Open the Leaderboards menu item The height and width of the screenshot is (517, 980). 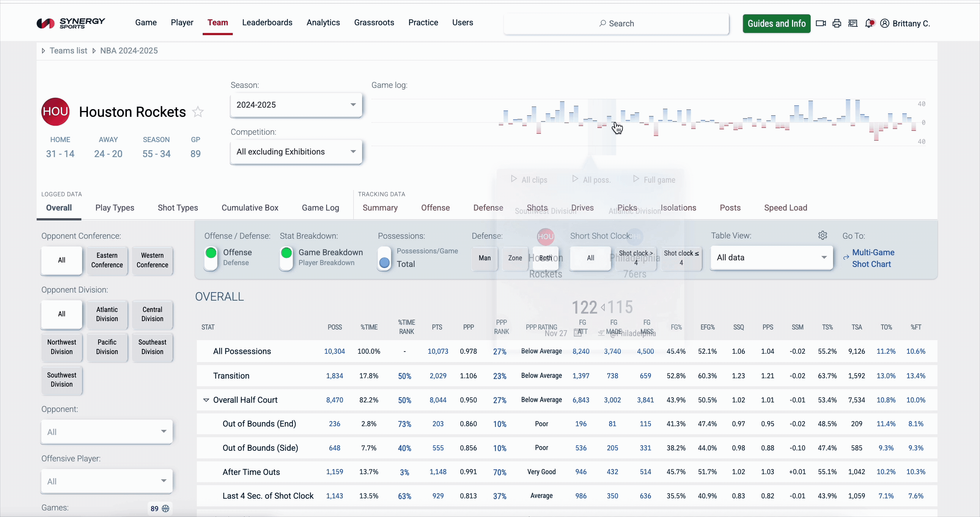coord(267,23)
